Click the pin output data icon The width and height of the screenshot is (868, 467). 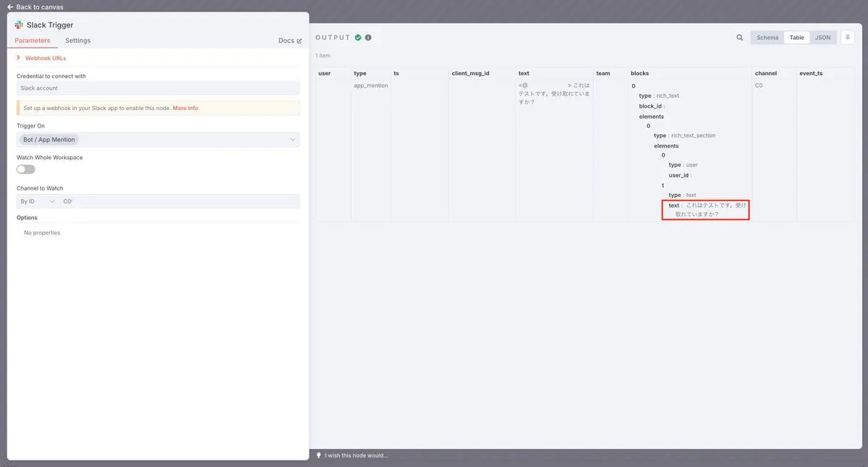click(x=848, y=38)
